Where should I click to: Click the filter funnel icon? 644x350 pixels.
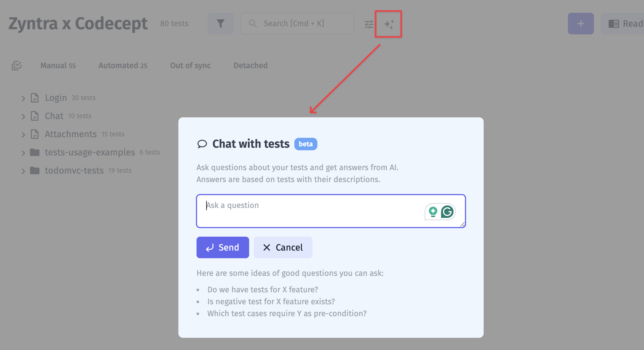220,23
